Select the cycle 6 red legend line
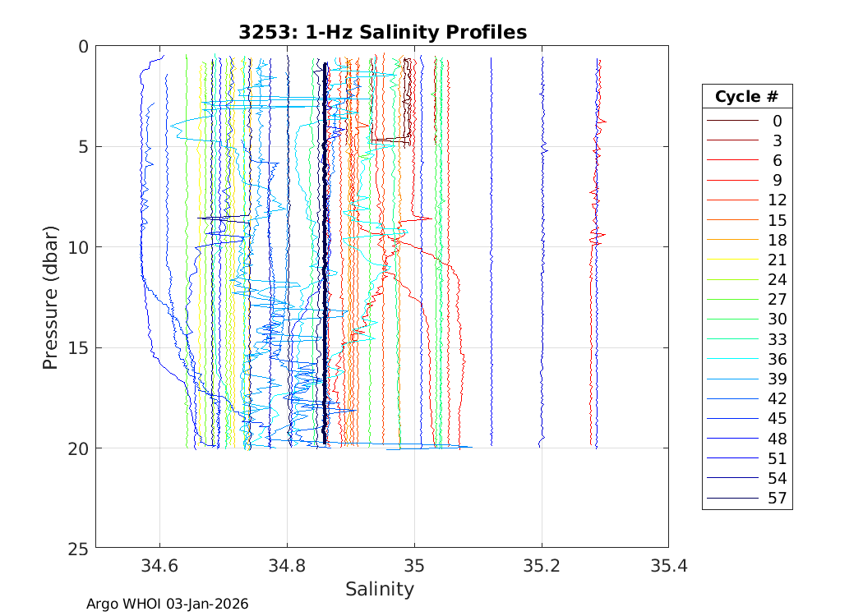The height and width of the screenshot is (616, 863). pos(731,160)
